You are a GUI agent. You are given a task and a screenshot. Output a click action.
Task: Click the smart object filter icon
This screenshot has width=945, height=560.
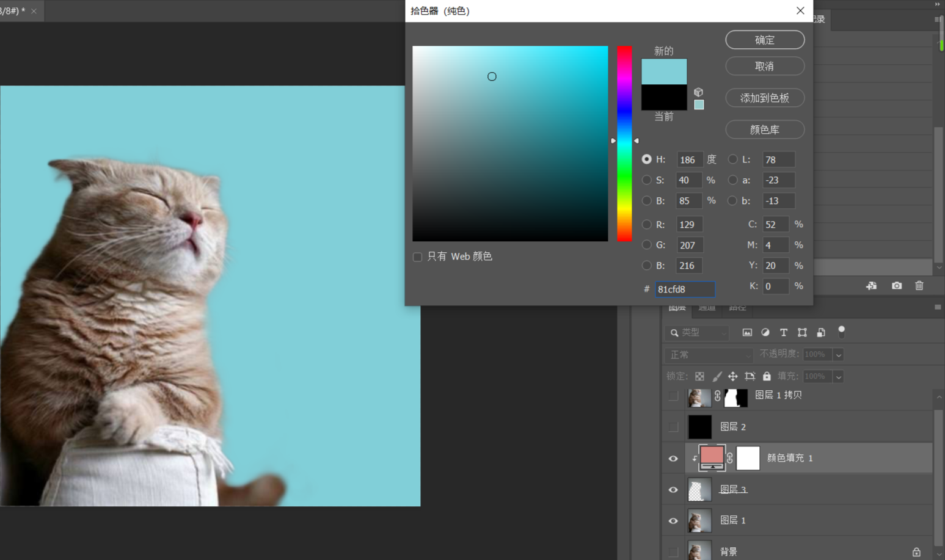821,332
